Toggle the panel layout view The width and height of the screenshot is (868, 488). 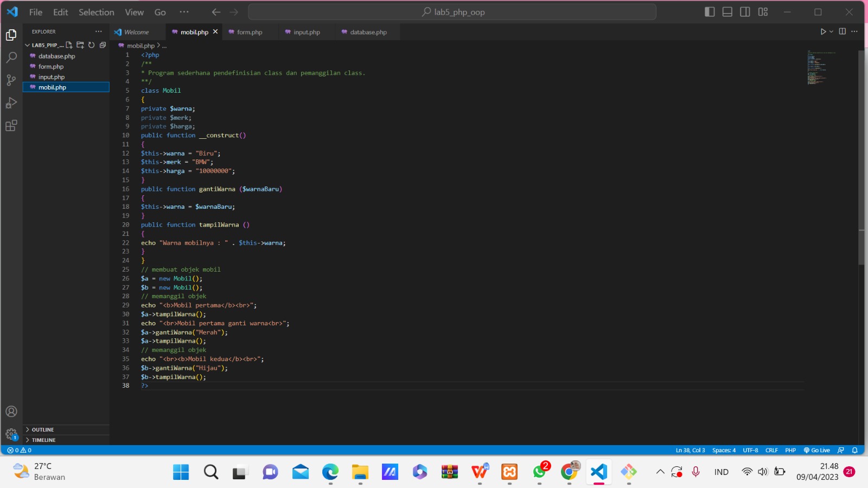point(727,11)
